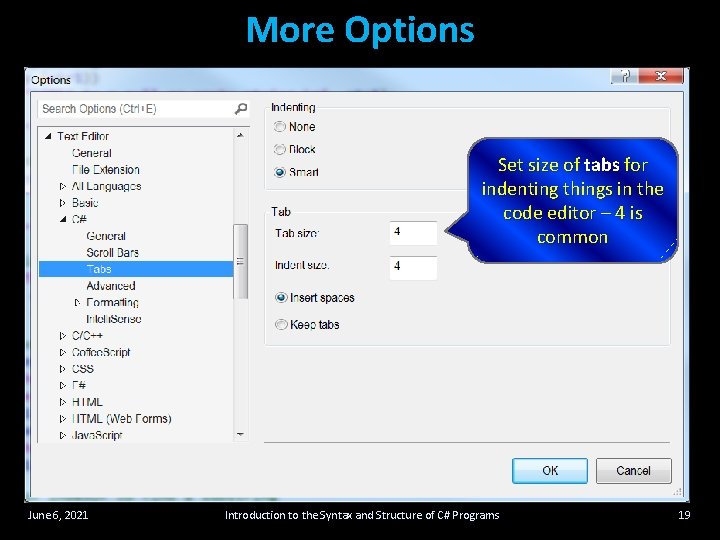Open the Advanced C# settings
Image resolution: width=720 pixels, height=540 pixels.
tap(111, 286)
